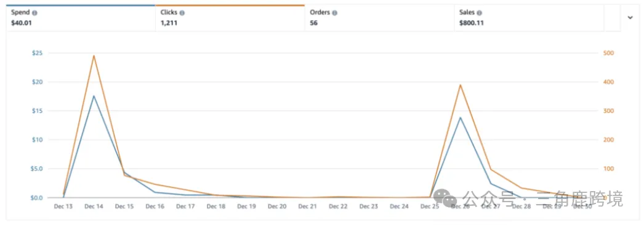This screenshot has width=644, height=225.
Task: Click the 56 orders value
Action: pyautogui.click(x=314, y=23)
